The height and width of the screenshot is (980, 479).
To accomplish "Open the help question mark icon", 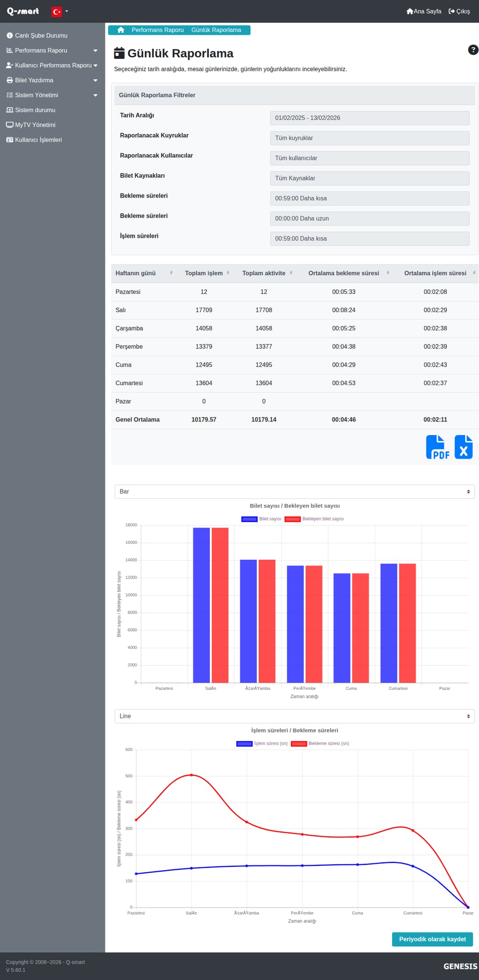I will pos(473,50).
